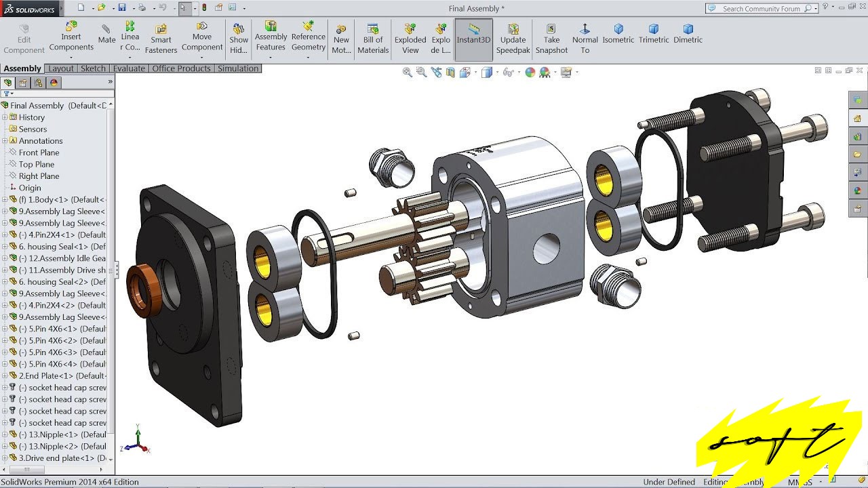Select the Mate tool
Screen dimensions: 868x488
click(106, 34)
